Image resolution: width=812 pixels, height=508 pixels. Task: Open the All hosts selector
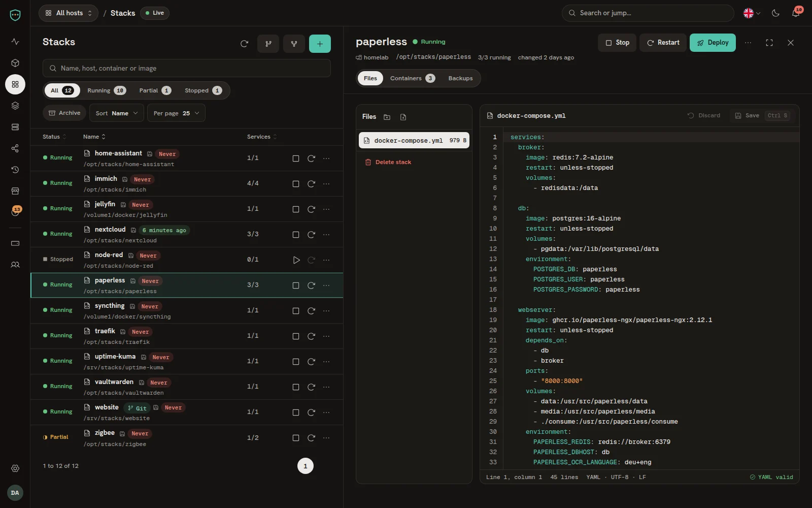pos(69,13)
